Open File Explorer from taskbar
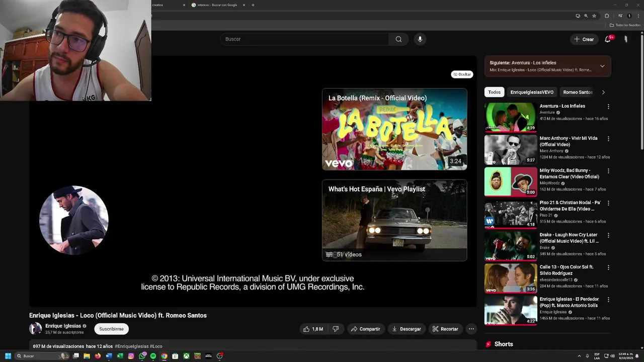This screenshot has width=644, height=362. (87, 356)
